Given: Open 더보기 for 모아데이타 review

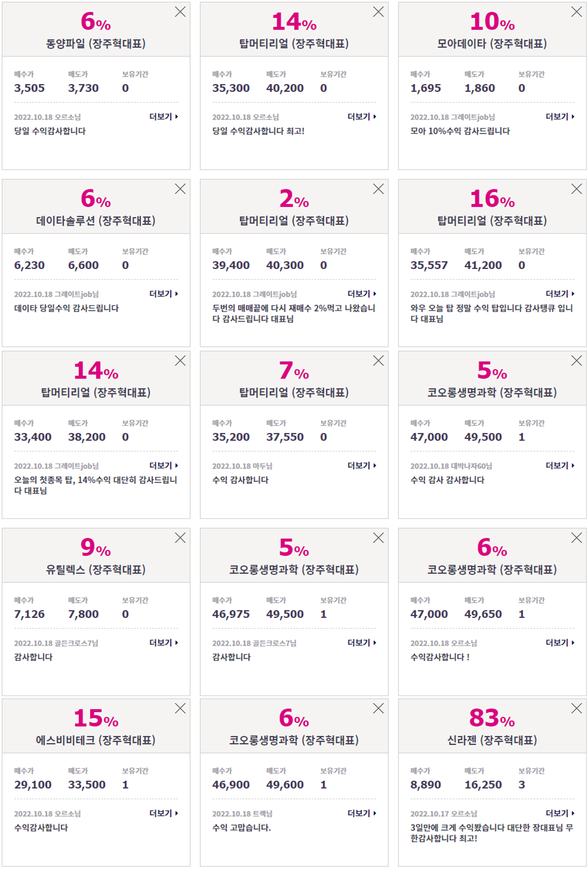Looking at the screenshot, I should coord(560,117).
